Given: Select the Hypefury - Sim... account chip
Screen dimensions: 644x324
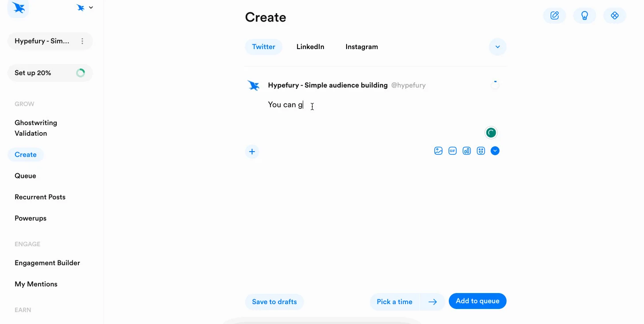Looking at the screenshot, I should tap(50, 41).
